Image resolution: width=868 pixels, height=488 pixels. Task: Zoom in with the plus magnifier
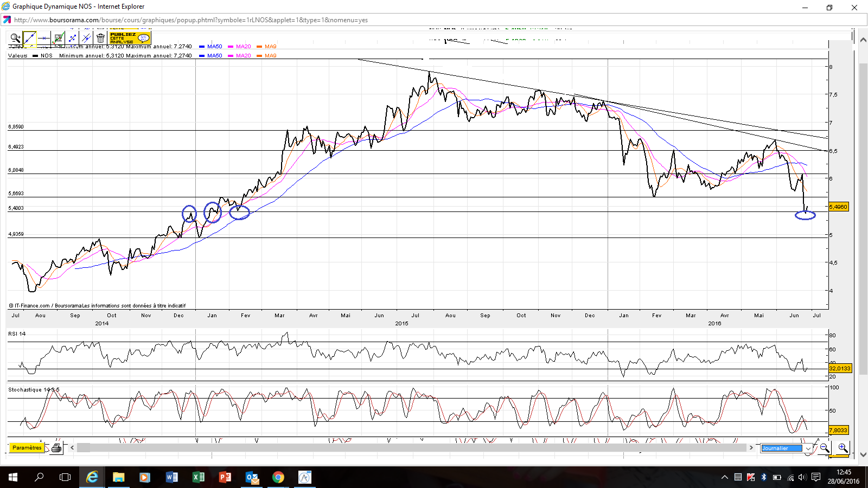click(x=843, y=448)
